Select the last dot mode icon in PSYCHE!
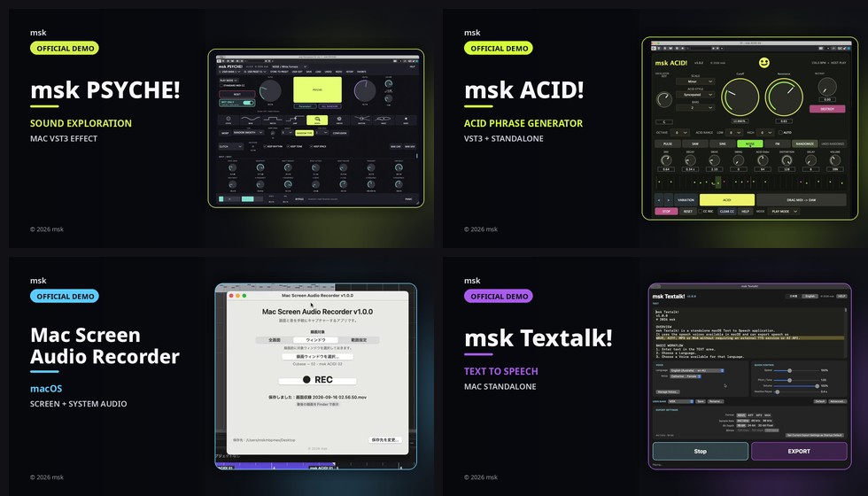868x496 pixels. [406, 120]
